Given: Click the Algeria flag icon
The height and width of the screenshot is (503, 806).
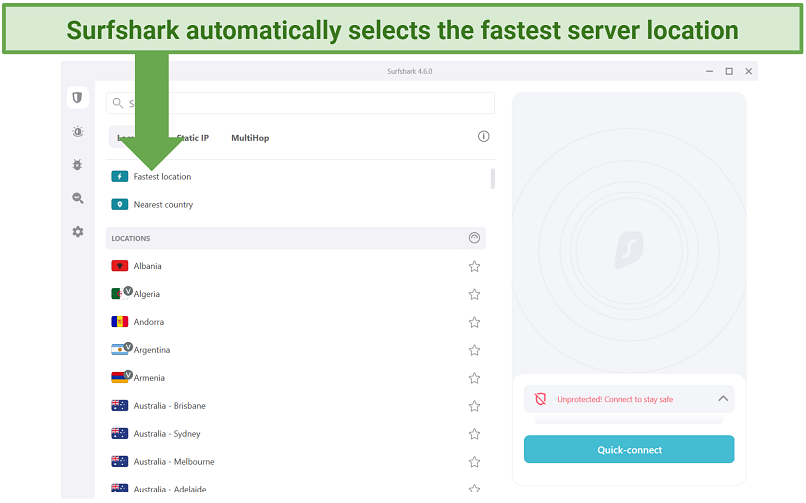Looking at the screenshot, I should pos(120,294).
